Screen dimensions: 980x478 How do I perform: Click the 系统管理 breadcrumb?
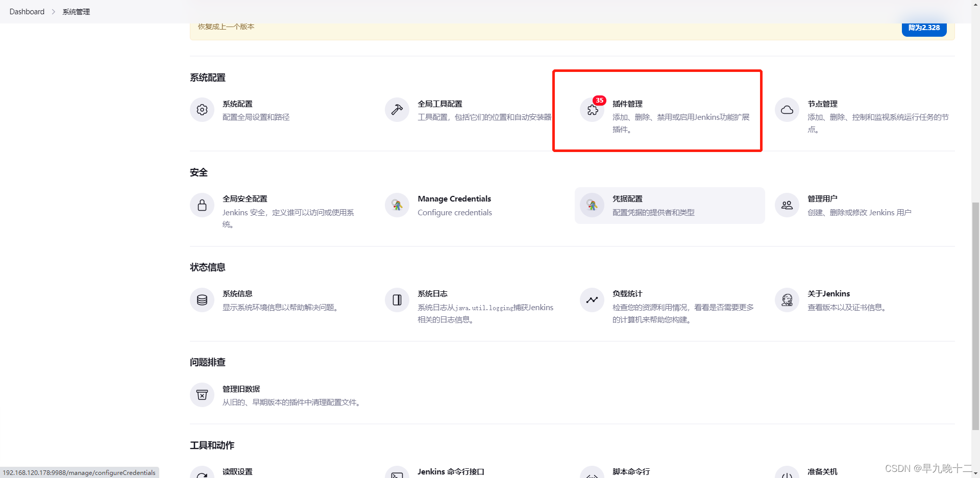(76, 12)
